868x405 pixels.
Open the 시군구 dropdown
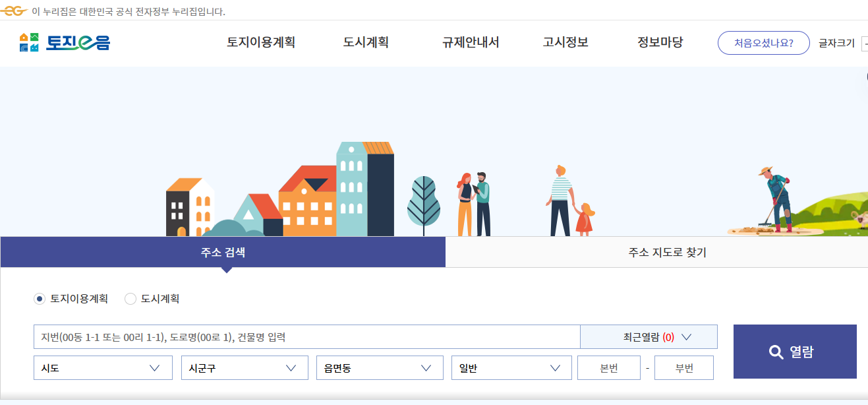coord(245,367)
